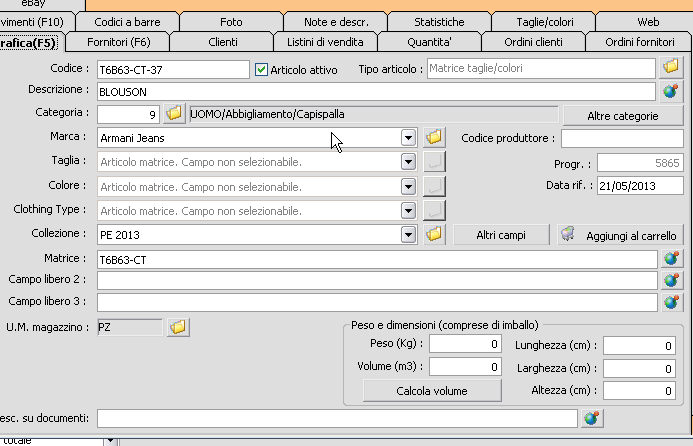Click Aggiungi al carrello button
This screenshot has height=446, width=693.
pos(619,235)
